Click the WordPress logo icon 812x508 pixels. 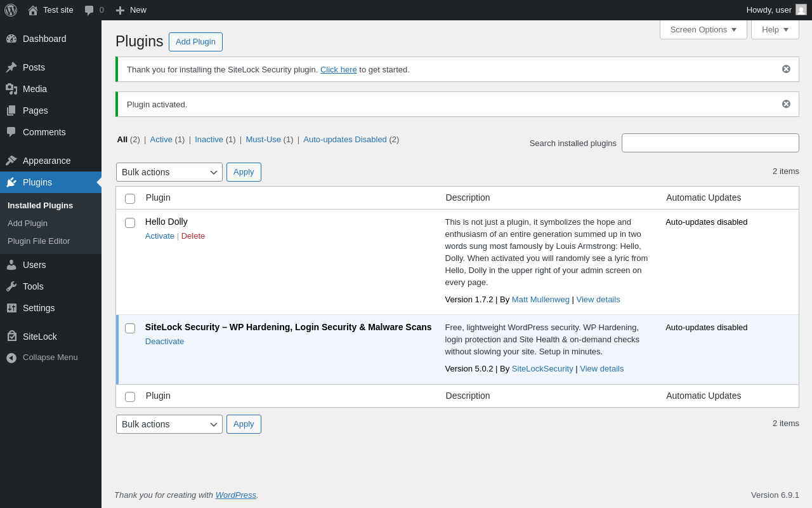click(11, 10)
